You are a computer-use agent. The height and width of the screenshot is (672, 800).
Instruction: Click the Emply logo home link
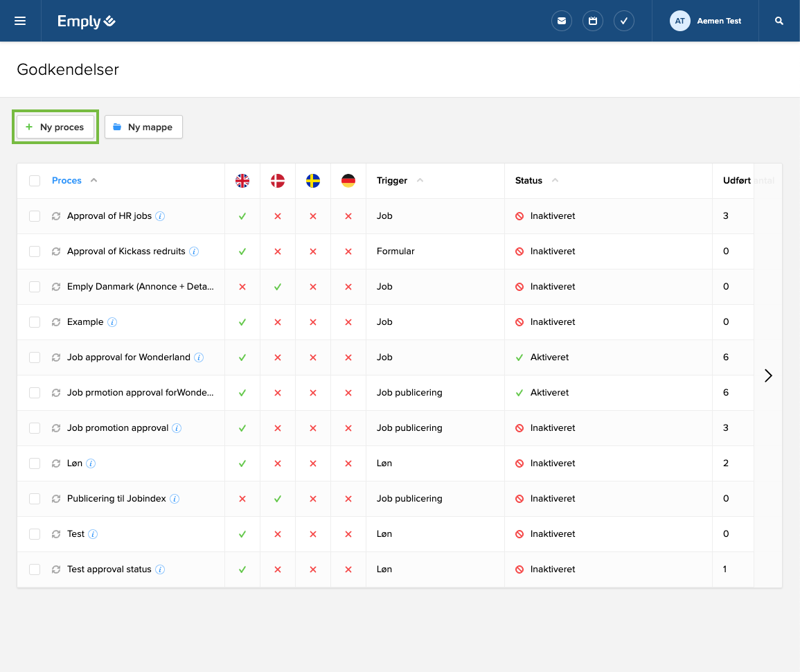point(86,21)
